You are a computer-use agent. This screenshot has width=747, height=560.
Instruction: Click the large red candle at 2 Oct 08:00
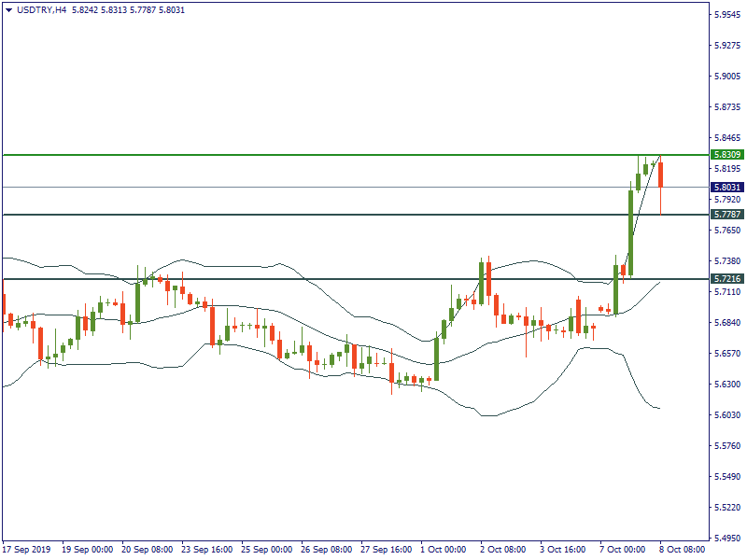click(488, 278)
